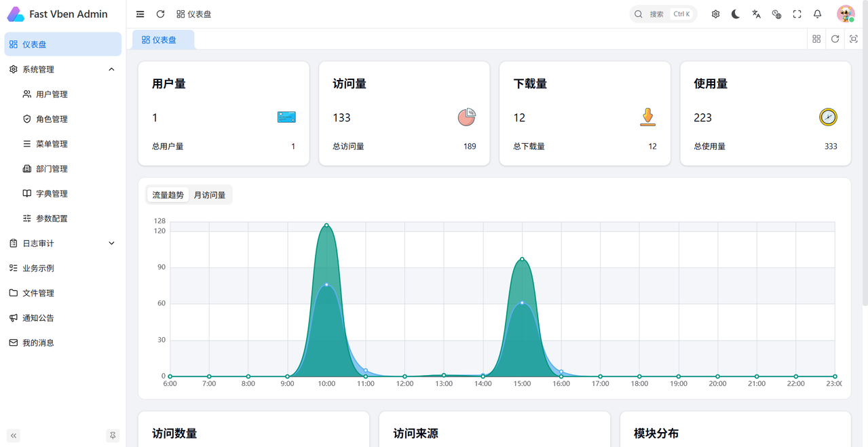Click the refresh icon in the header

pyautogui.click(x=160, y=14)
